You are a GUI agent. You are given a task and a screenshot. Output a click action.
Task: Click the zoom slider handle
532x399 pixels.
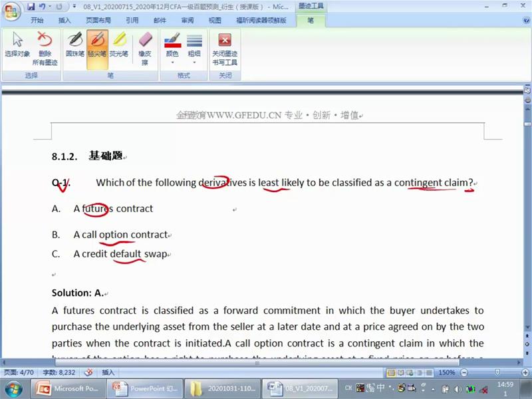[497, 372]
